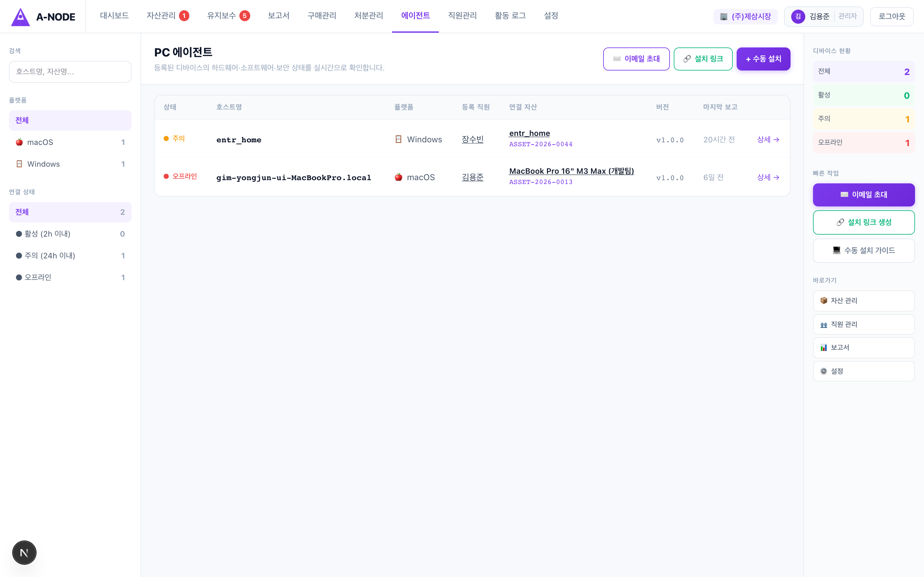The height and width of the screenshot is (577, 924).
Task: Open 상세 for the MacBookPro.local row
Action: [768, 178]
